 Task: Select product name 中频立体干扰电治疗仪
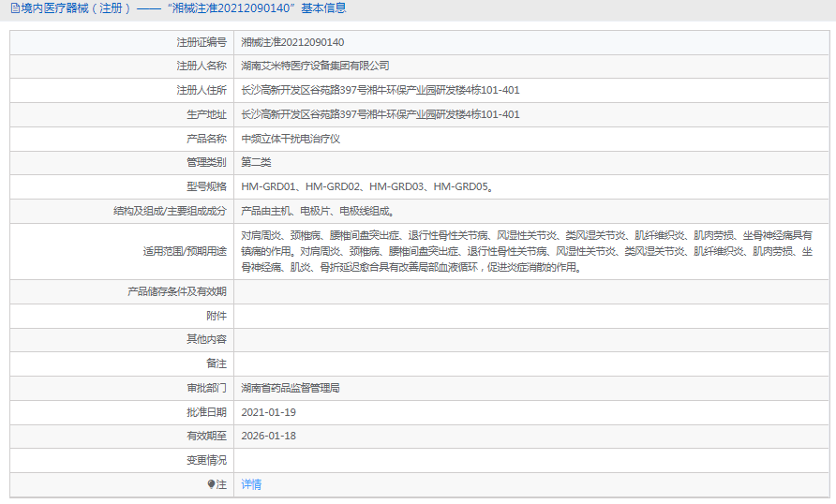(x=291, y=139)
